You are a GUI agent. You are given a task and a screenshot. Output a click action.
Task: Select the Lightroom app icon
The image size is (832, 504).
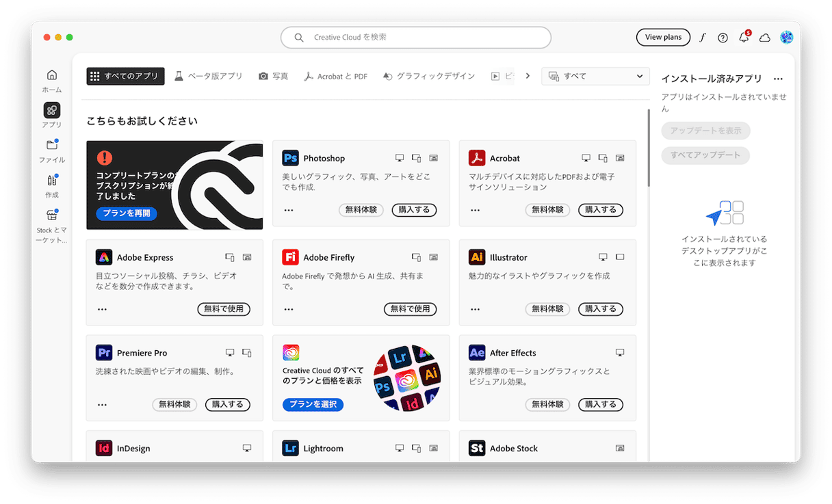point(290,448)
